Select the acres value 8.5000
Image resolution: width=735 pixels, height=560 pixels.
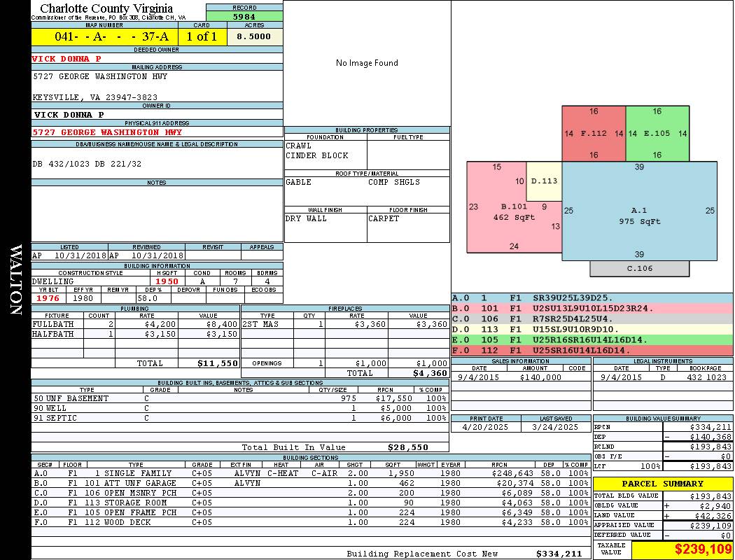tap(254, 36)
